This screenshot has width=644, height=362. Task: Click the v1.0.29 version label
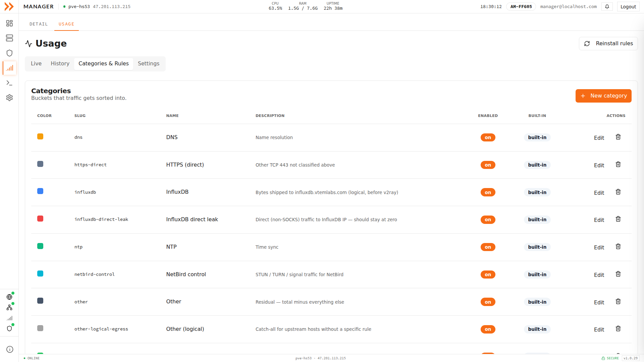pyautogui.click(x=631, y=358)
